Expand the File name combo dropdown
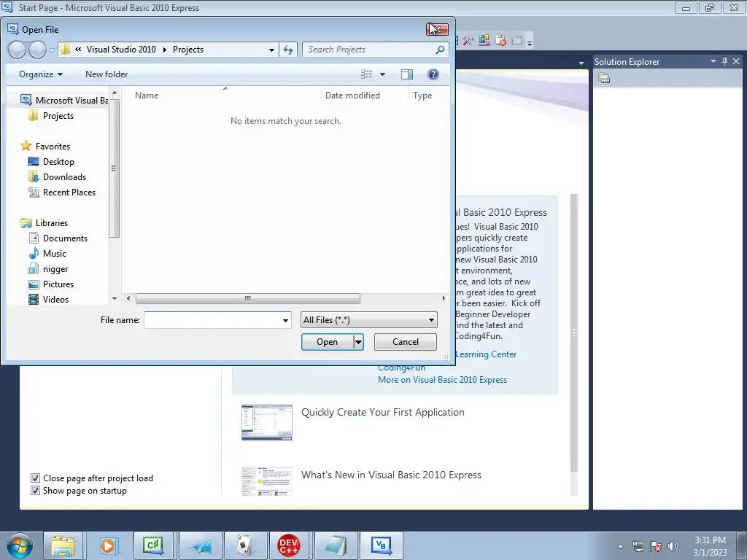This screenshot has height=560, width=747. (285, 320)
